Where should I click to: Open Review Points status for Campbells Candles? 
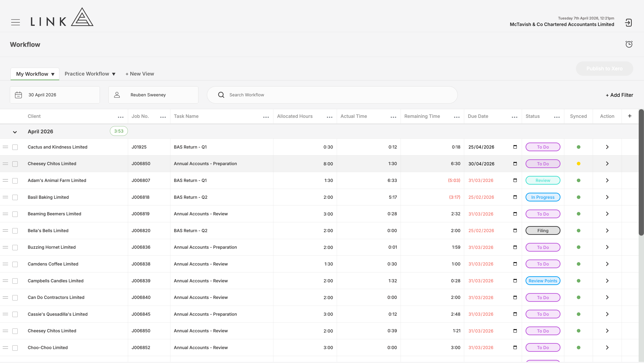(x=543, y=281)
